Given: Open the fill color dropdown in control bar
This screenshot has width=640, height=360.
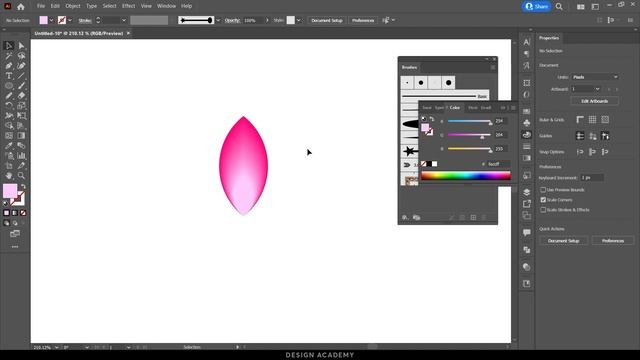Looking at the screenshot, I should [51, 20].
